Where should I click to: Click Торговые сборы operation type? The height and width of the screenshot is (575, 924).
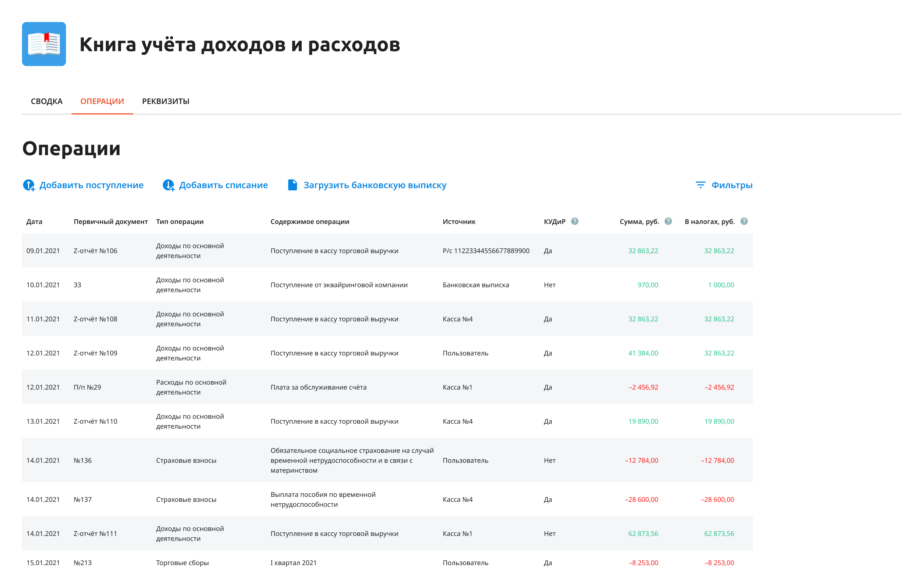click(182, 563)
